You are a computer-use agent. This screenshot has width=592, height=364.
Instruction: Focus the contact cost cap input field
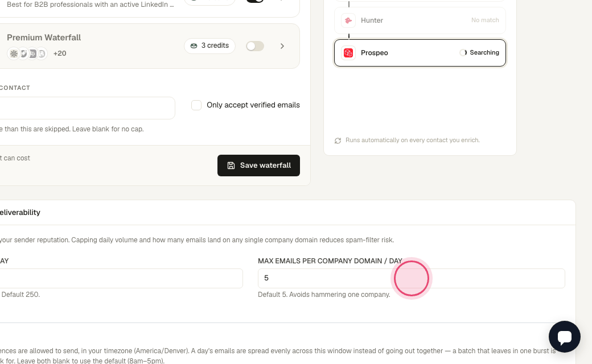pos(87,108)
